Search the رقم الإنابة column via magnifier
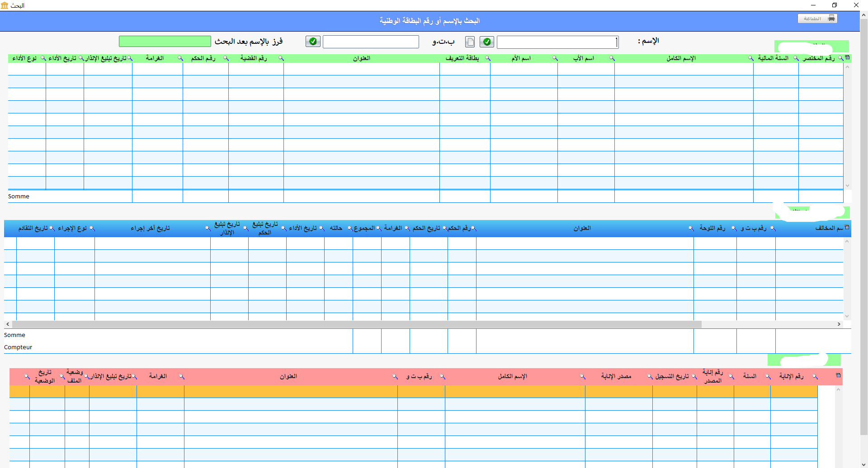Screen dimensions: 868x468 [x=815, y=377]
